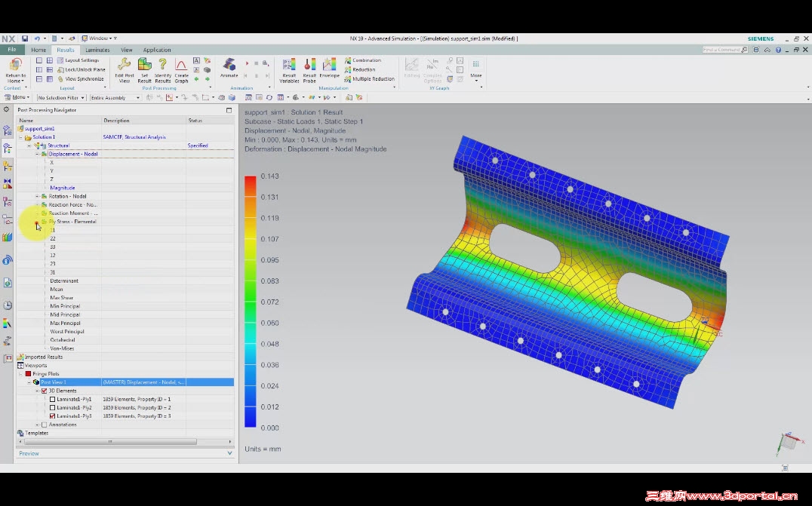Click Multiple Reduction tool
The height and width of the screenshot is (506, 812).
click(x=369, y=79)
